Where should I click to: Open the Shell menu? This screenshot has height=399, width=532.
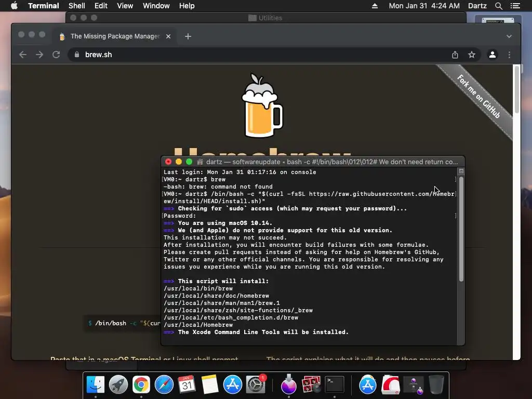point(77,6)
